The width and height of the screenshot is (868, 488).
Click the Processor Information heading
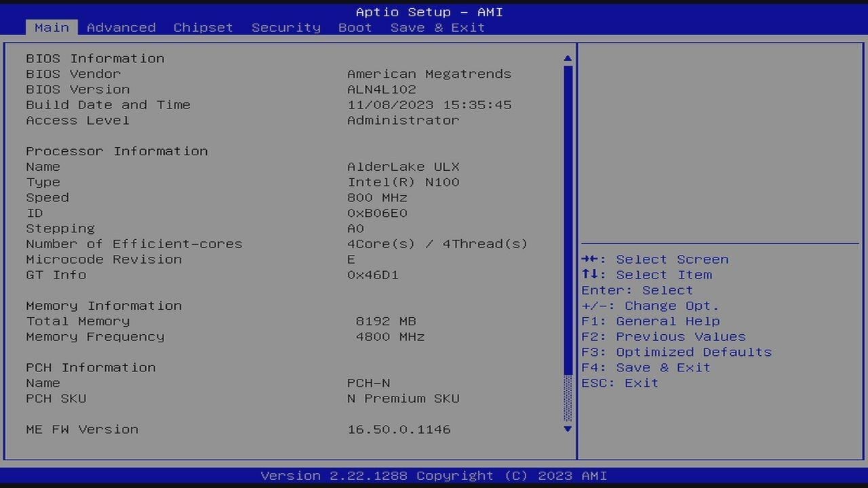point(117,151)
